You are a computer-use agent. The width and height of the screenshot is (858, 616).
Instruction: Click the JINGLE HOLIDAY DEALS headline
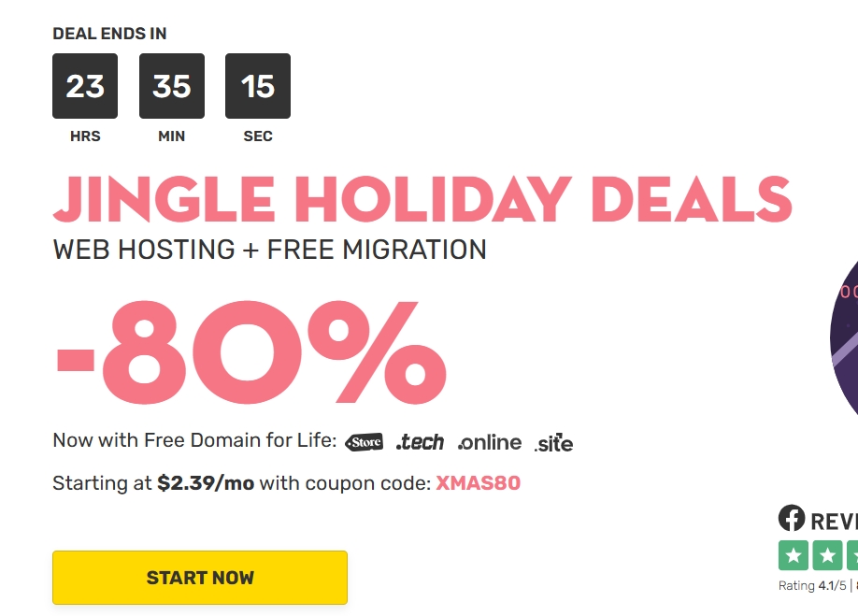pyautogui.click(x=422, y=199)
